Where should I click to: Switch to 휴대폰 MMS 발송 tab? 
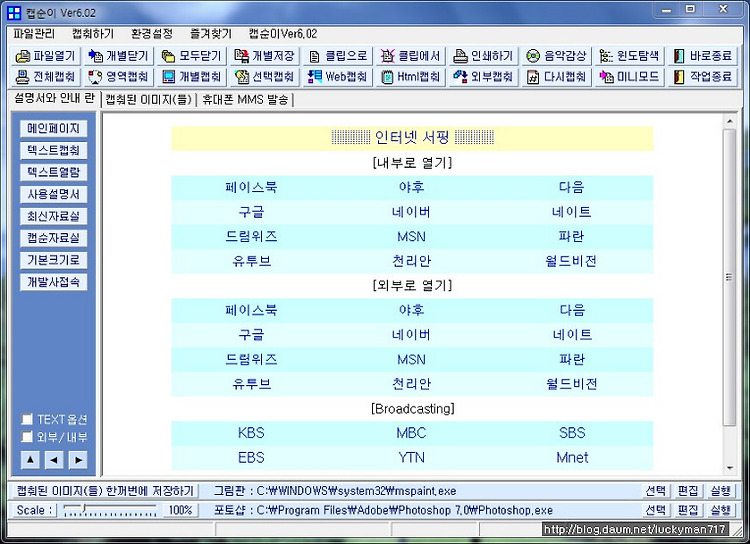point(245,100)
